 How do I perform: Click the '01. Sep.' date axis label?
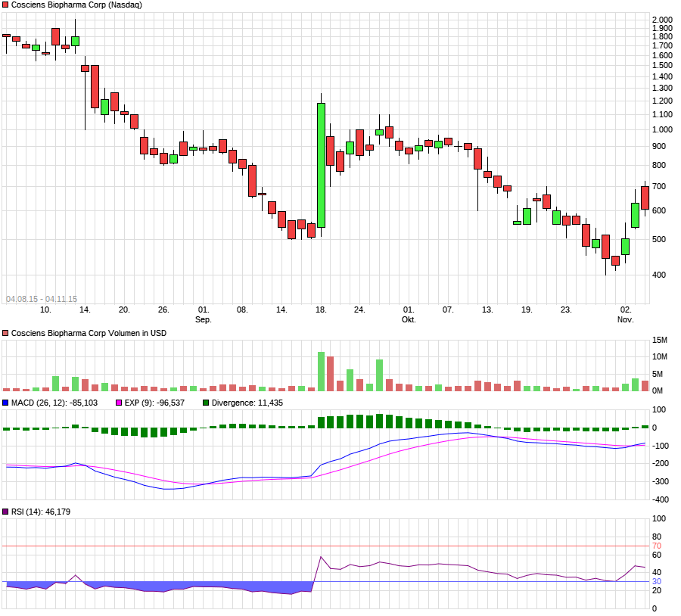[204, 315]
